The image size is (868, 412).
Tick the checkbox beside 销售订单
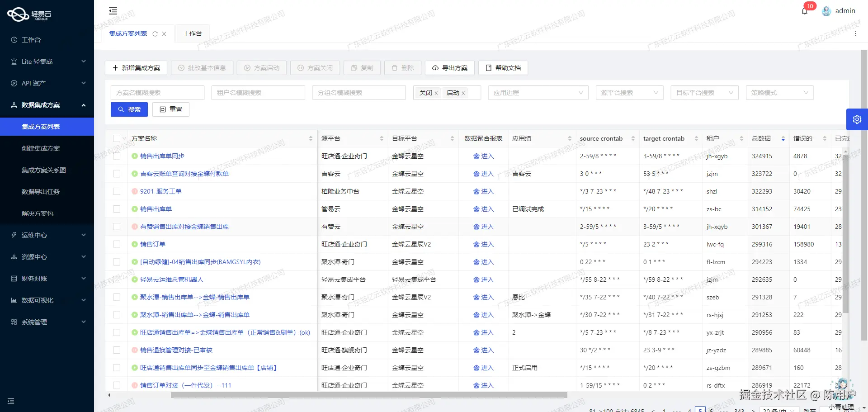117,244
